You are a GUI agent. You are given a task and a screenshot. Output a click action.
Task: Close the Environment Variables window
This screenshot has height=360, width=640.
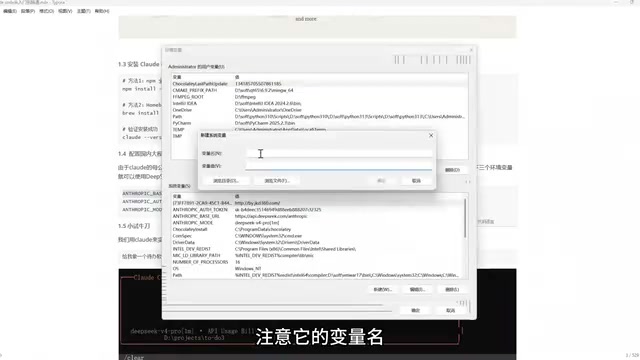pos(471,50)
